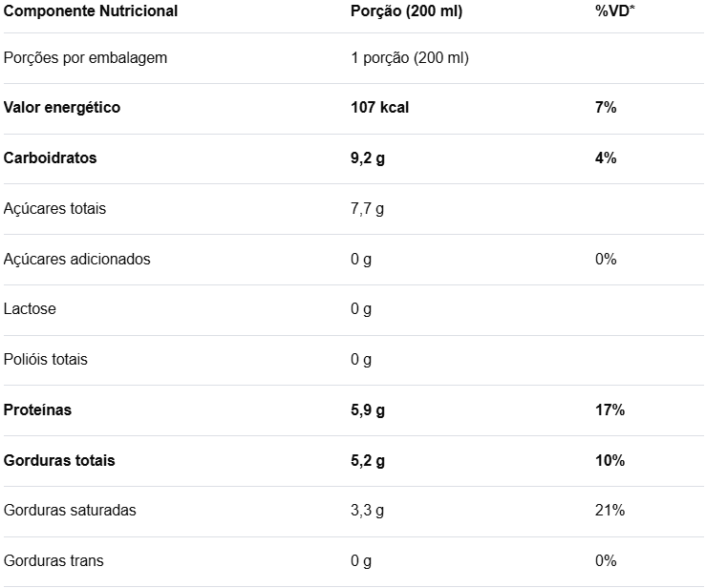Select the Açúcares adicionados row label
The width and height of the screenshot is (706, 588).
[x=76, y=259]
